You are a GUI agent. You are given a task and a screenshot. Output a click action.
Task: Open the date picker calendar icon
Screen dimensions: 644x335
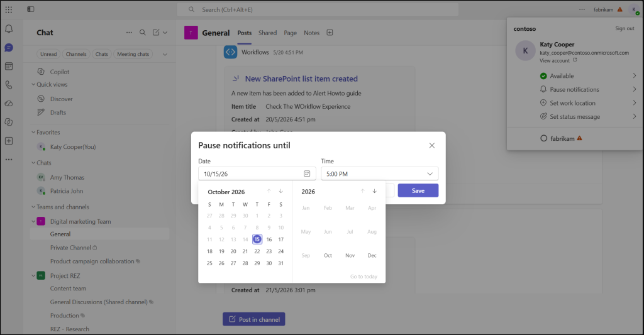click(x=307, y=173)
